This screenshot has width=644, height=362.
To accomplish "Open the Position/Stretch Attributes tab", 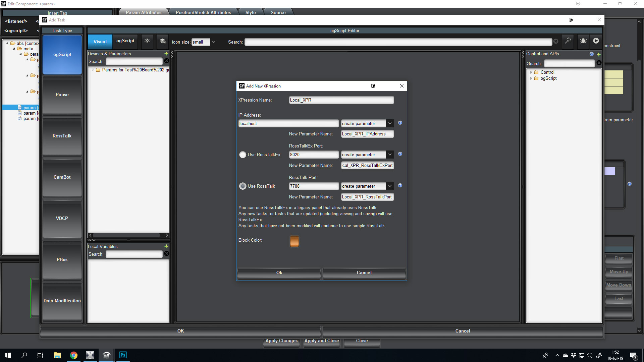I will 203,12.
